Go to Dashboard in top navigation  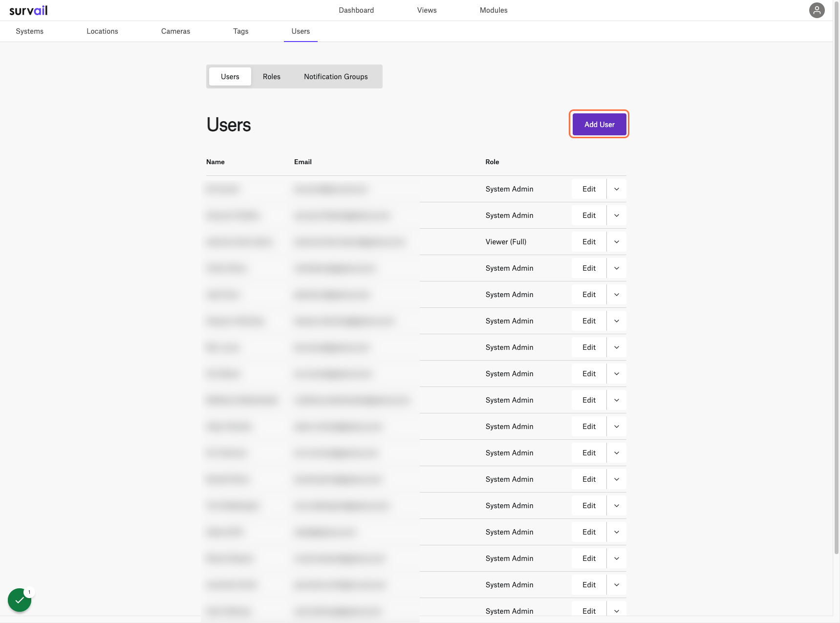tap(356, 10)
